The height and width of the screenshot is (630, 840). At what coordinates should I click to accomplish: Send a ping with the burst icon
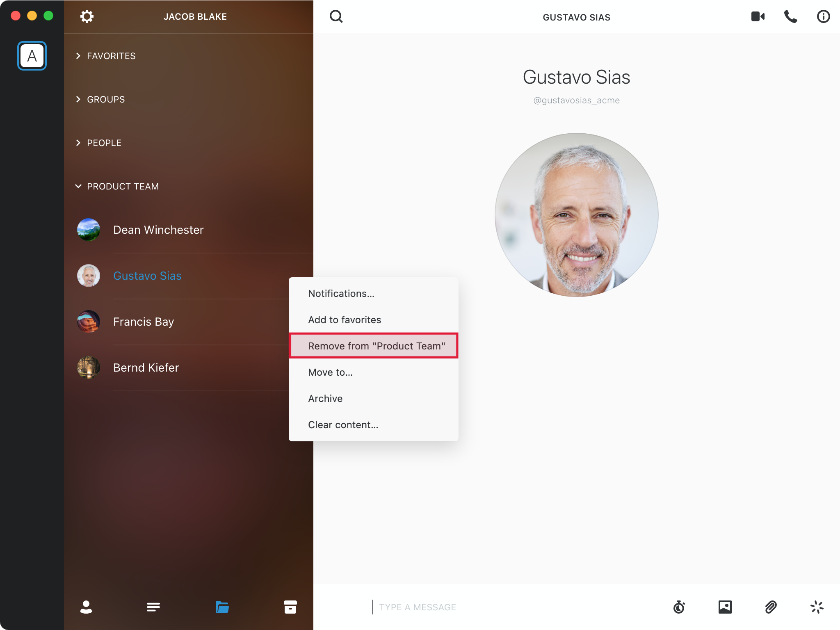[x=817, y=607]
